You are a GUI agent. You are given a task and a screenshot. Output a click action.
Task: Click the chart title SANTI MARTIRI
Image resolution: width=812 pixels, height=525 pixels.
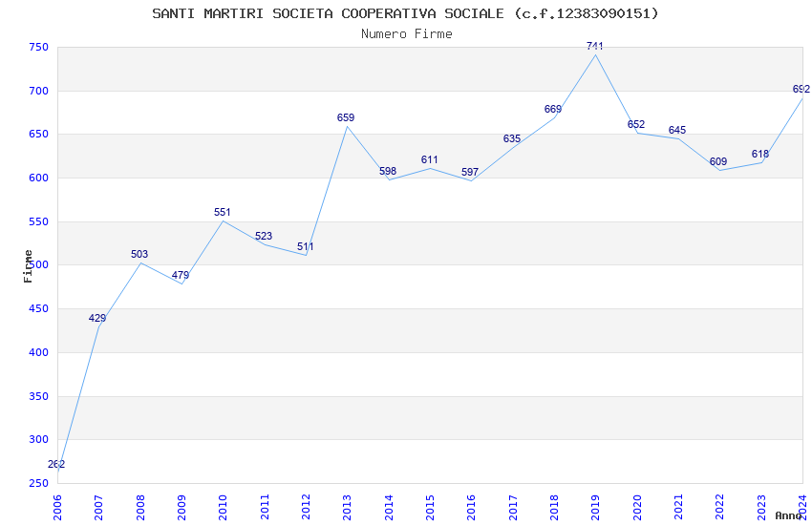[405, 13]
